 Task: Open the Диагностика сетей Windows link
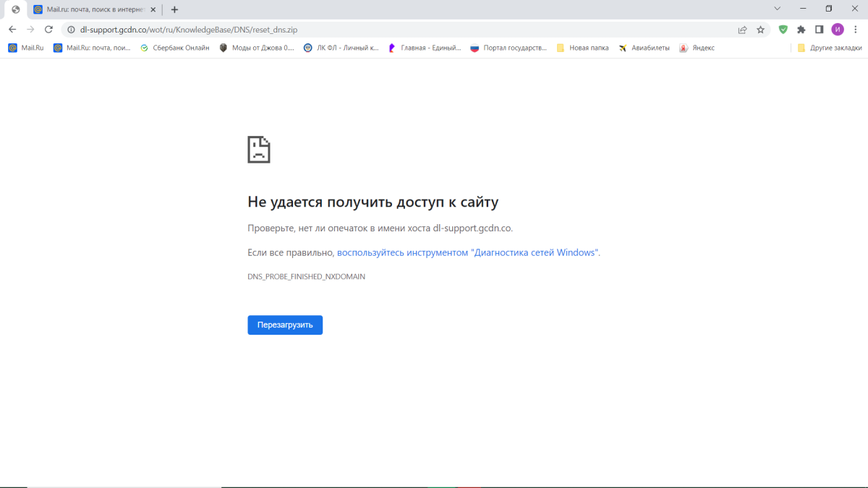click(x=468, y=252)
